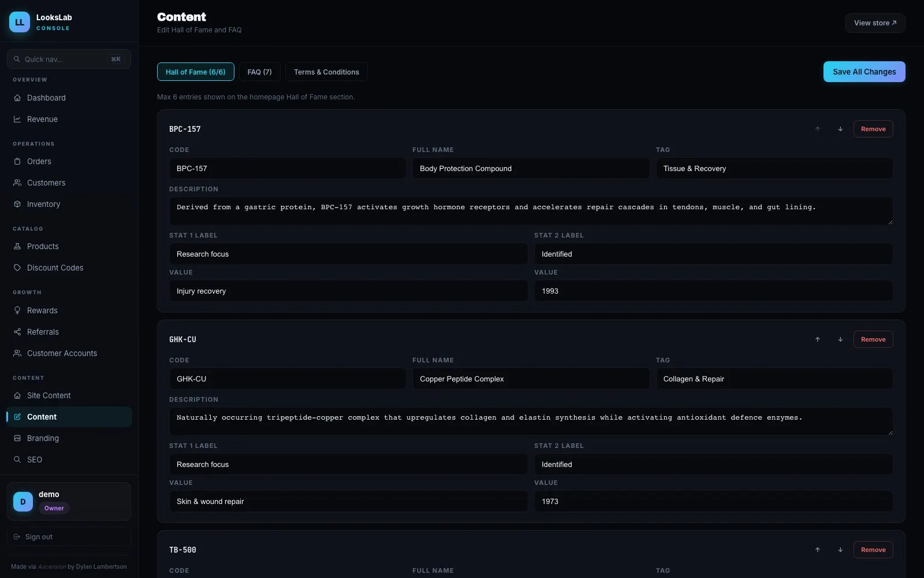This screenshot has height=578, width=924.
Task: Click the LooksLab LL logo icon
Action: pyautogui.click(x=20, y=22)
